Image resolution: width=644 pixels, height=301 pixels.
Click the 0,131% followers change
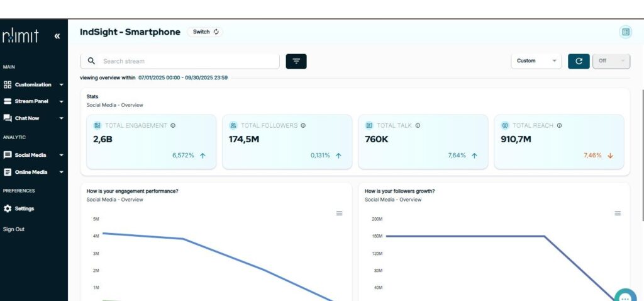(320, 156)
